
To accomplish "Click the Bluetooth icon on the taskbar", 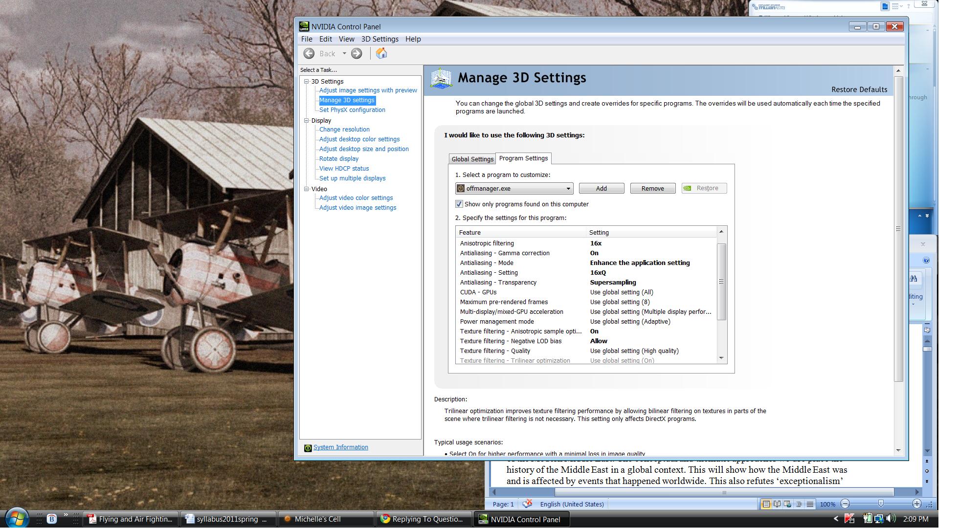I will coord(51,519).
